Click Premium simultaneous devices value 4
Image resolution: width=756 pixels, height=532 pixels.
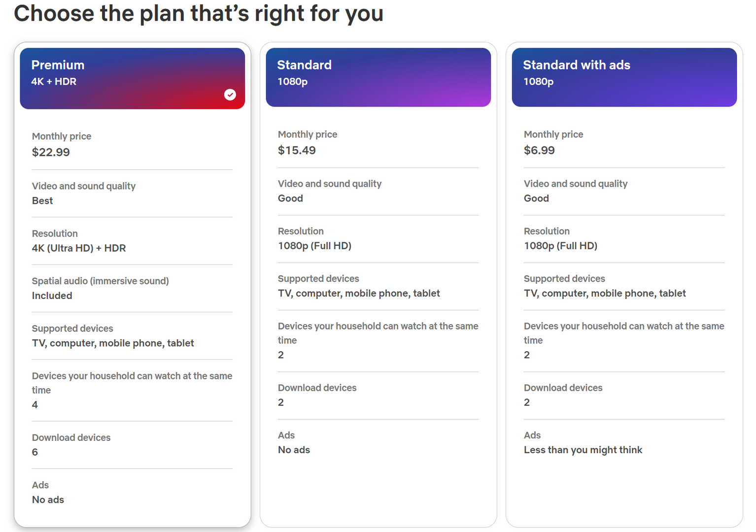click(x=35, y=405)
